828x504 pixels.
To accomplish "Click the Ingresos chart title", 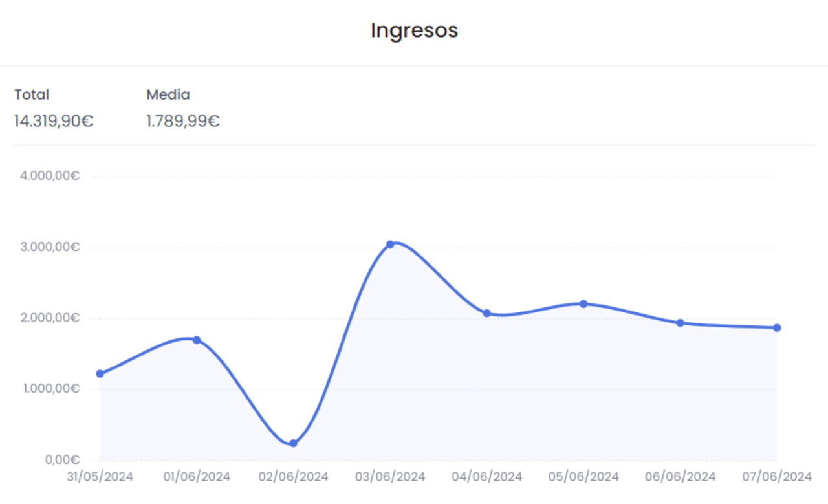I will tap(414, 30).
